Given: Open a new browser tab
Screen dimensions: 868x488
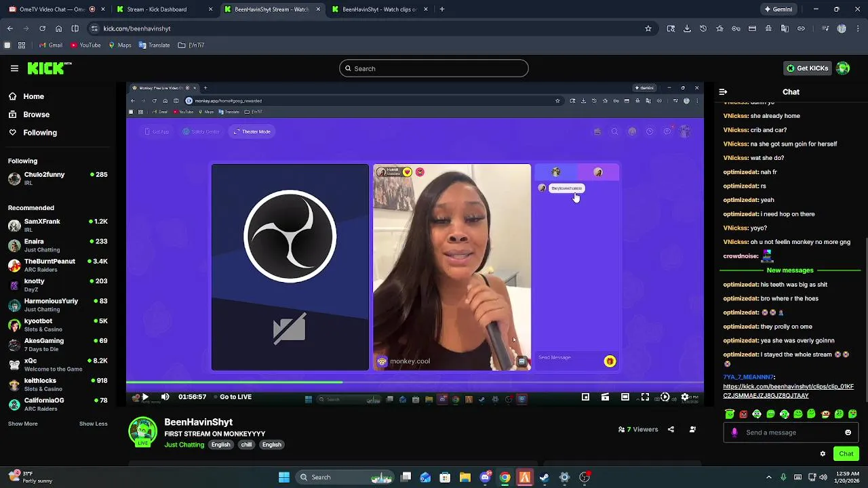Looking at the screenshot, I should coord(442,9).
